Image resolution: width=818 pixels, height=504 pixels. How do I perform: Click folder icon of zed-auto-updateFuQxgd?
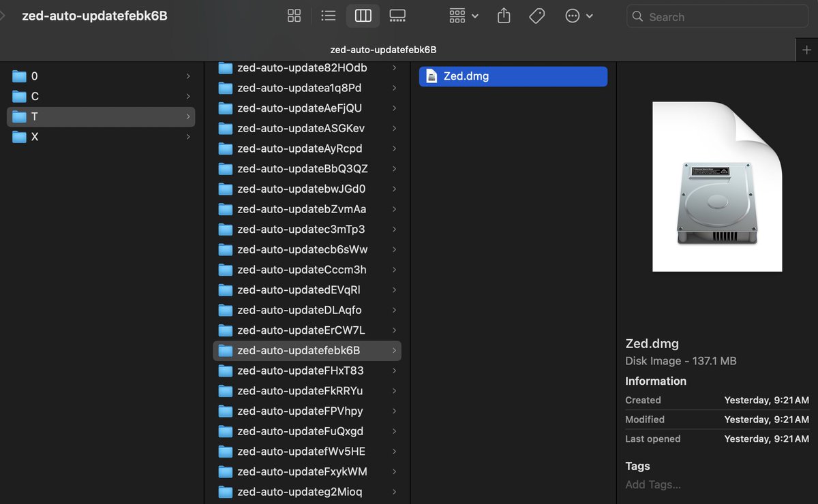coord(226,431)
